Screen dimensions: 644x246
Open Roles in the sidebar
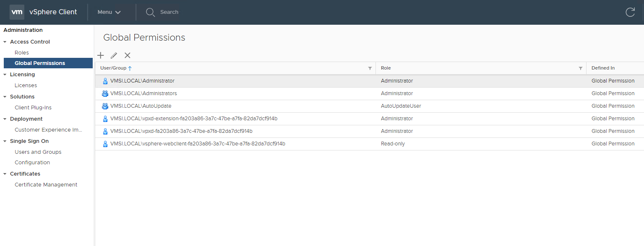pyautogui.click(x=22, y=52)
